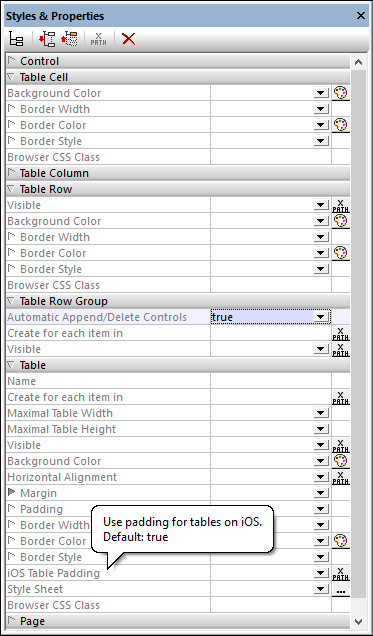
Task: Expand the Page section
Action: 11,621
